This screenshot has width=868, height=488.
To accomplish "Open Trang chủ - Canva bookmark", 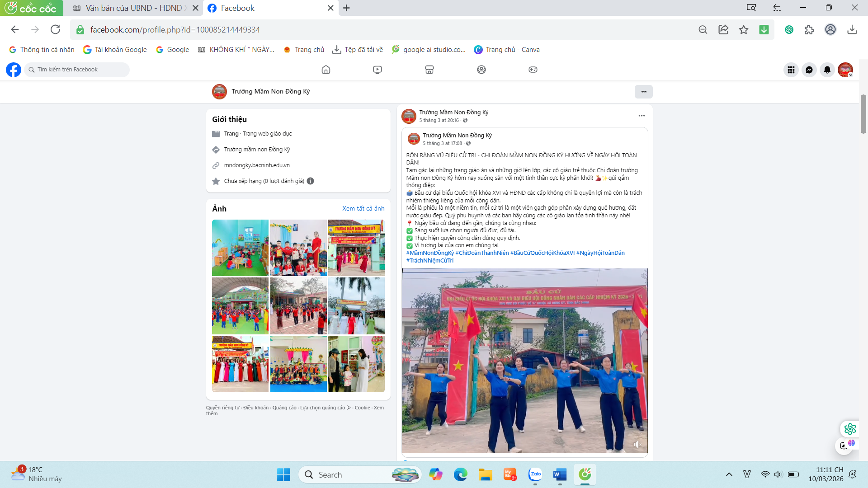I will click(x=507, y=50).
